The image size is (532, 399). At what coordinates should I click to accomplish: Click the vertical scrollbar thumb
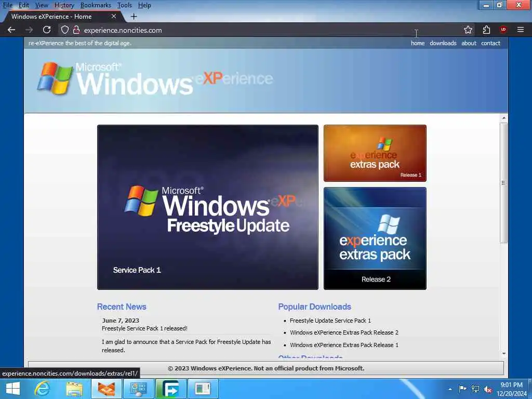point(504,183)
